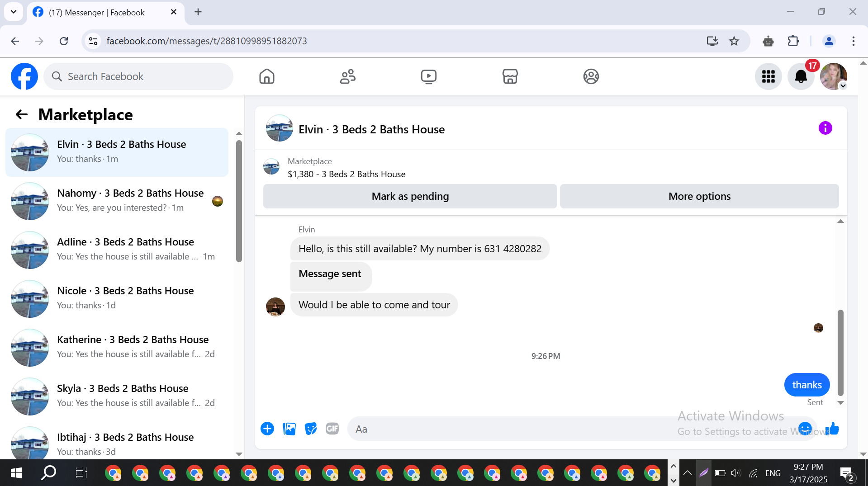Open Windows notification center
This screenshot has height=486, width=868.
847,474
